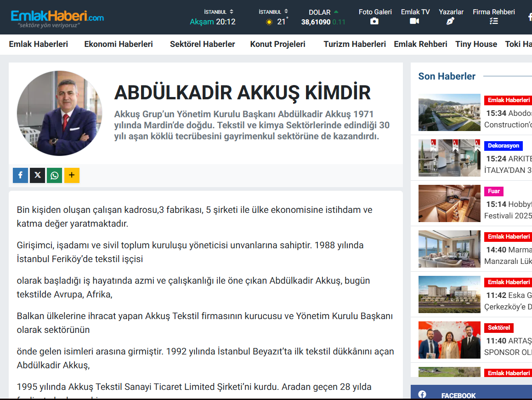Share article via Facebook icon
The image size is (532, 400).
(x=20, y=175)
